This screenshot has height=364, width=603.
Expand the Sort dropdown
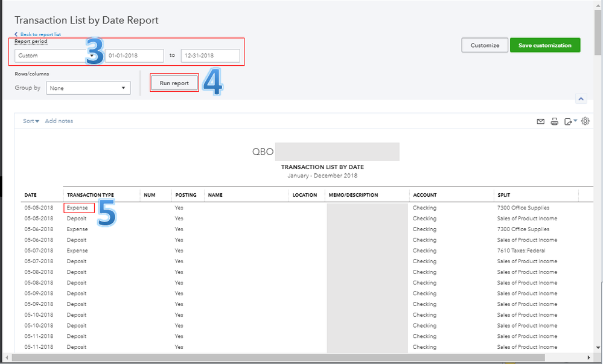(x=31, y=121)
